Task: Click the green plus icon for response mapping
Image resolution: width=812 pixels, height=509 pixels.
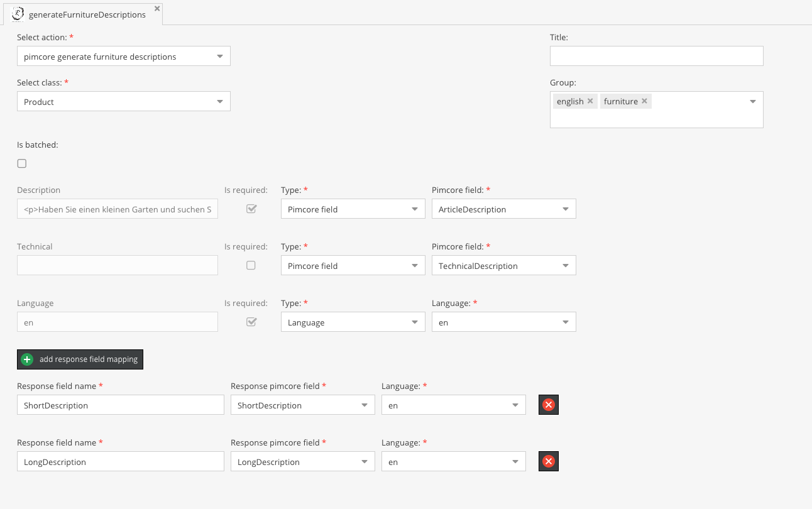Action: click(x=27, y=359)
